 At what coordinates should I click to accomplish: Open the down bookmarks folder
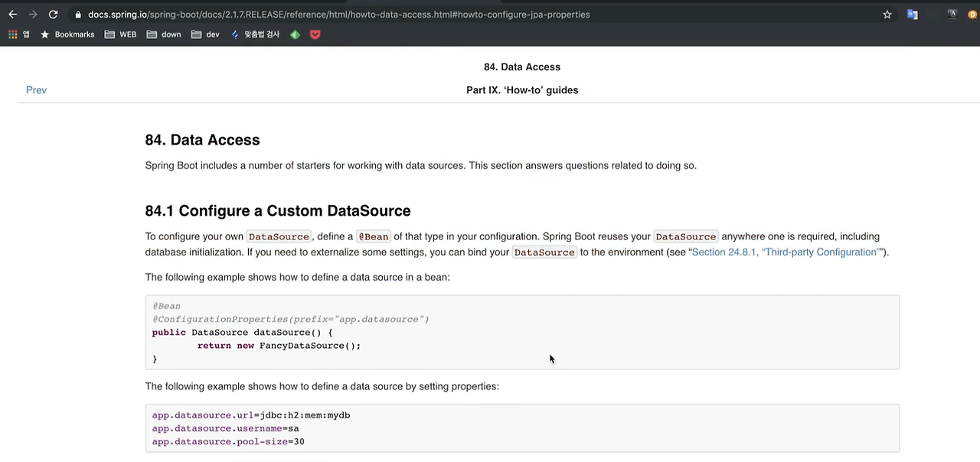(x=164, y=34)
